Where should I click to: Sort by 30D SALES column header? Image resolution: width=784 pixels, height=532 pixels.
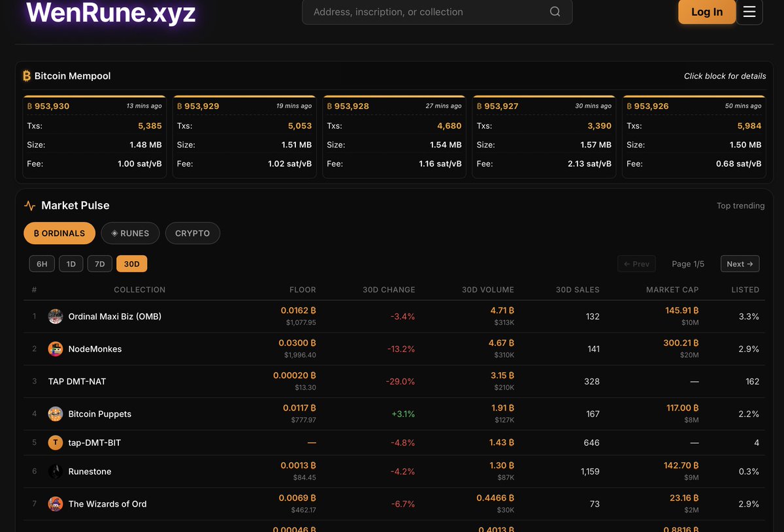coord(578,290)
